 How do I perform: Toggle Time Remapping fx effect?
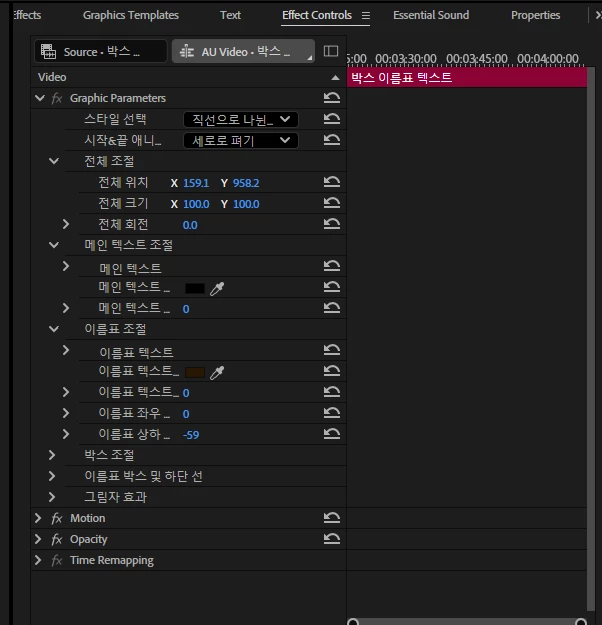click(x=57, y=560)
